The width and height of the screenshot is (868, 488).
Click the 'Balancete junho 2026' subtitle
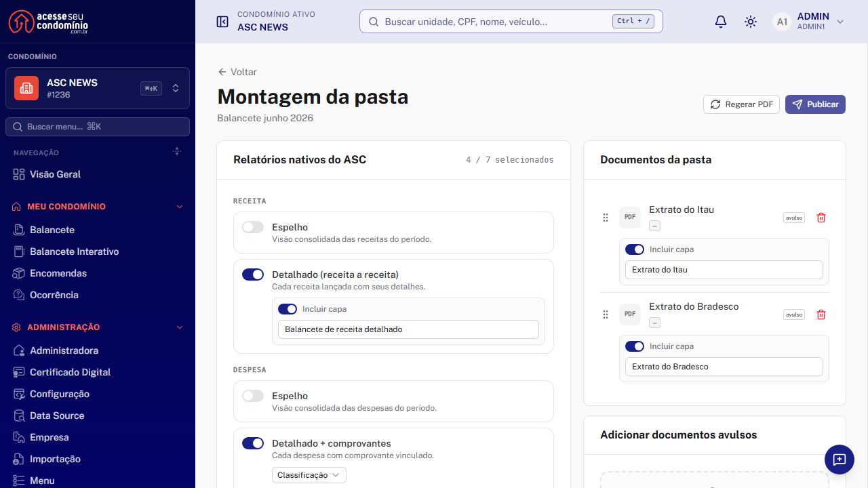pyautogui.click(x=265, y=118)
